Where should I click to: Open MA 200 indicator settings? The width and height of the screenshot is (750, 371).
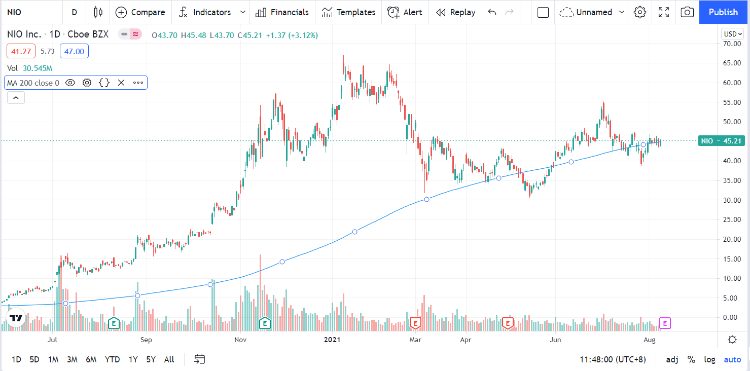87,83
